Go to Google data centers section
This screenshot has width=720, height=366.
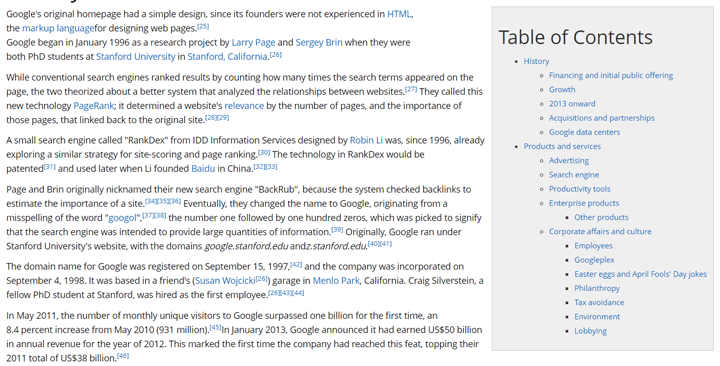[584, 133]
